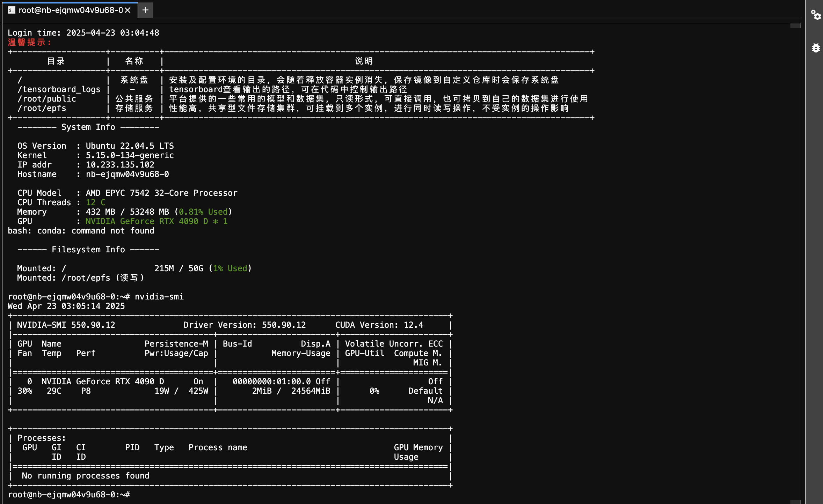The image size is (823, 504).
Task: Click the terminal icon on the tab
Action: point(12,10)
